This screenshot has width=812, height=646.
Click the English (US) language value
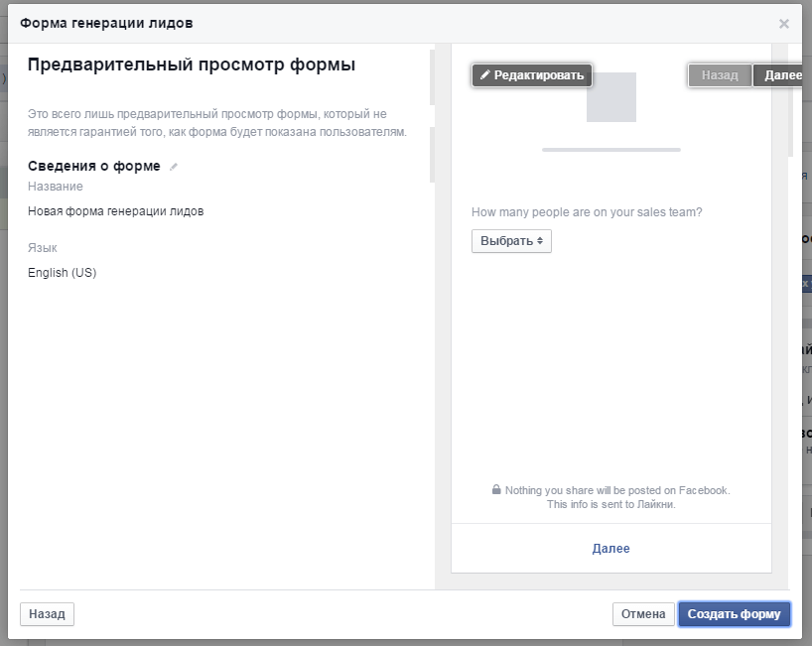(x=63, y=273)
